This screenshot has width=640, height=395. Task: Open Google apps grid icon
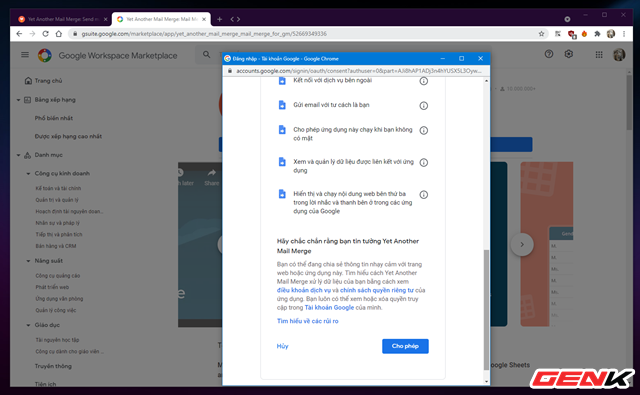pyautogui.click(x=599, y=55)
